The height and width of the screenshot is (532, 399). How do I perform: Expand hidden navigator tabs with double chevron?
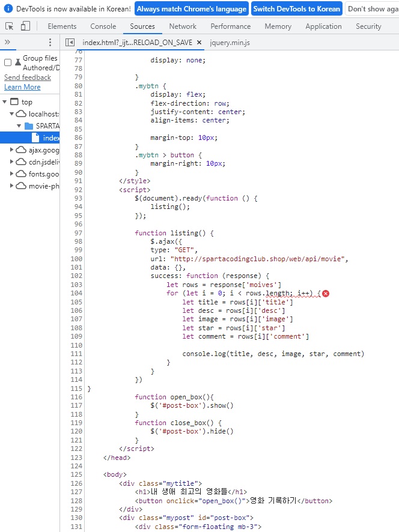(x=7, y=42)
